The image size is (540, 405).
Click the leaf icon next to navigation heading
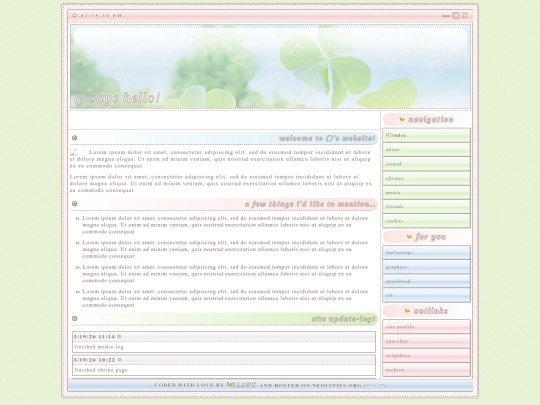click(x=402, y=120)
